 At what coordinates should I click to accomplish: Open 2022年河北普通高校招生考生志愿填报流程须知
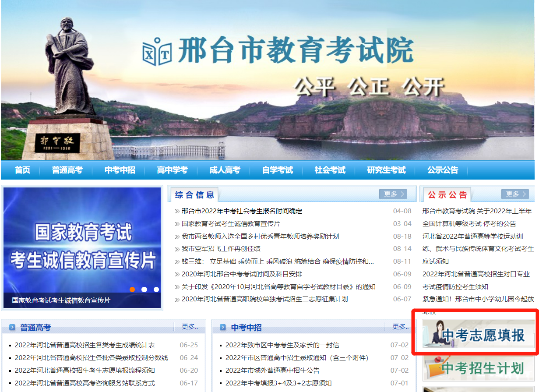click(85, 371)
